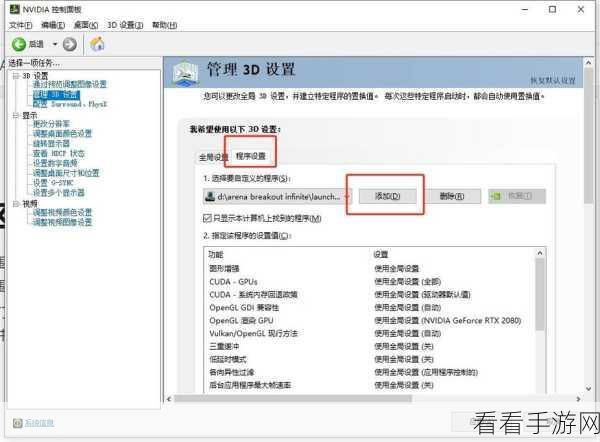Viewport: 600px width, 442px height.
Task: Select the OpenGL GDI 兼容性 row
Action: tap(370, 308)
